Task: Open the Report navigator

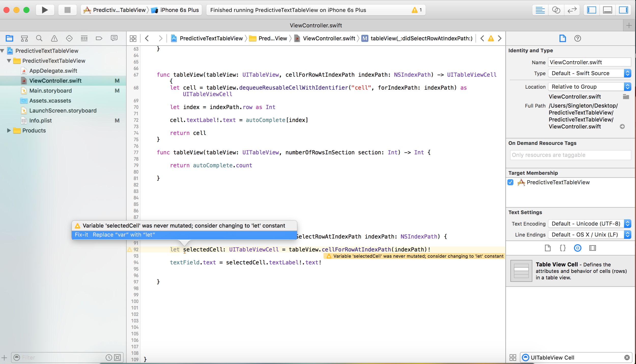Action: [x=114, y=38]
